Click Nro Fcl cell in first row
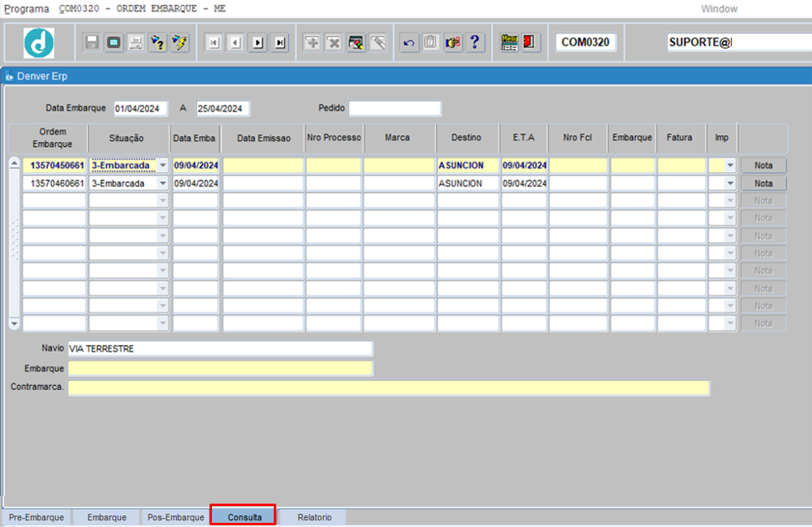Screen dimensions: 812x527 click(x=578, y=165)
